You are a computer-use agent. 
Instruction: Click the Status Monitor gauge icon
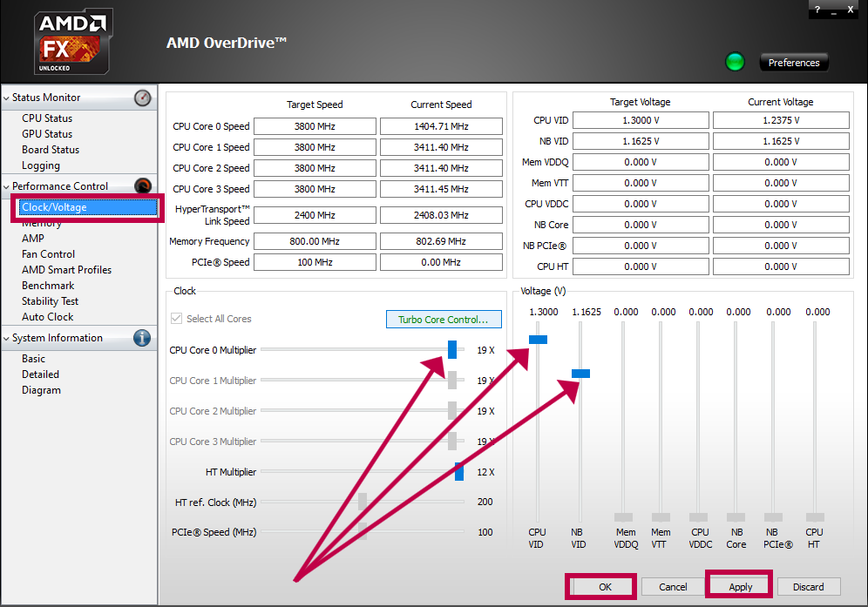(142, 98)
